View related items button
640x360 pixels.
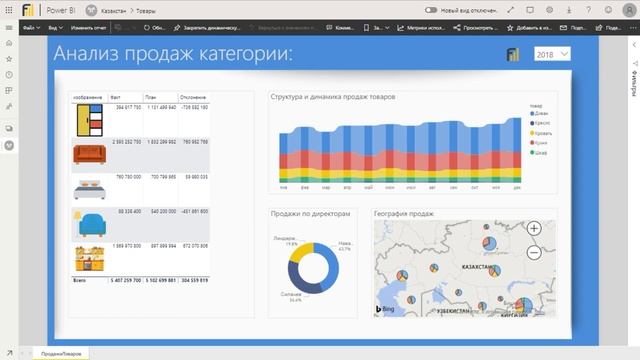pos(476,28)
